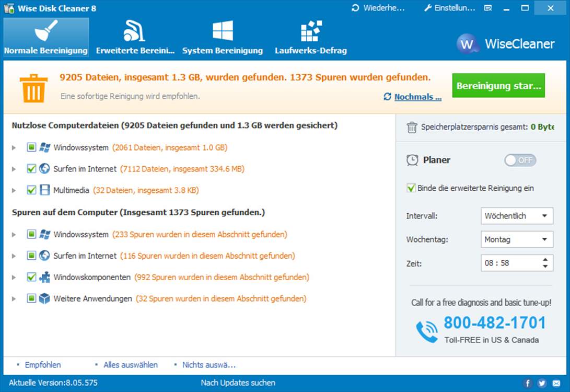The image size is (570, 392).
Task: Click the WiseCleaner logo
Action: (x=506, y=44)
